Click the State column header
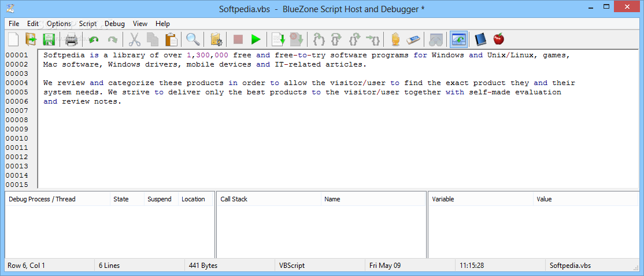 click(x=127, y=199)
